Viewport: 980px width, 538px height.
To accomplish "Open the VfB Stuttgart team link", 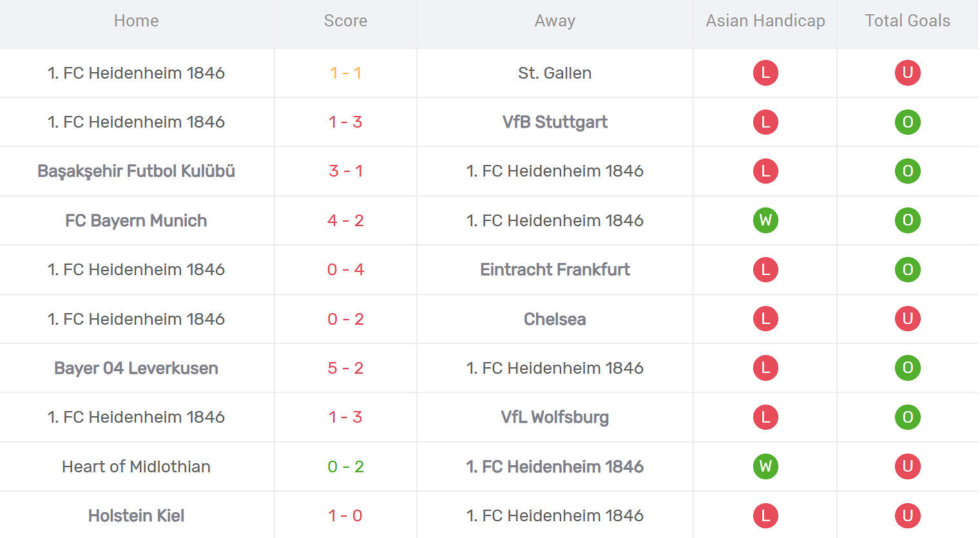I will click(555, 122).
